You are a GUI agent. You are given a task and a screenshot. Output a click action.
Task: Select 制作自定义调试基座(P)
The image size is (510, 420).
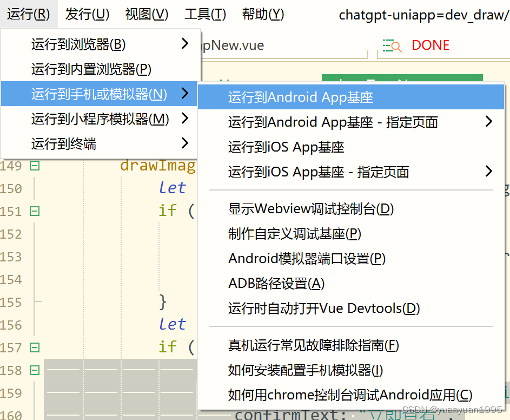(351, 233)
